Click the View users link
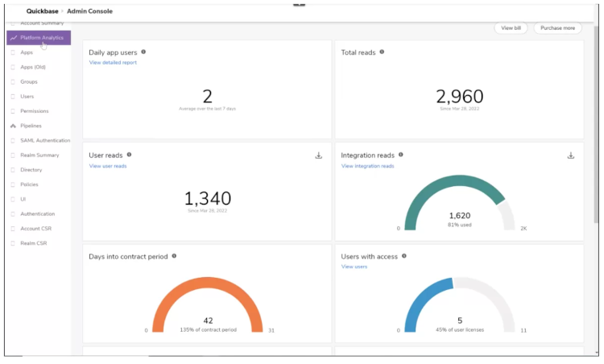The height and width of the screenshot is (364, 604). click(x=354, y=267)
